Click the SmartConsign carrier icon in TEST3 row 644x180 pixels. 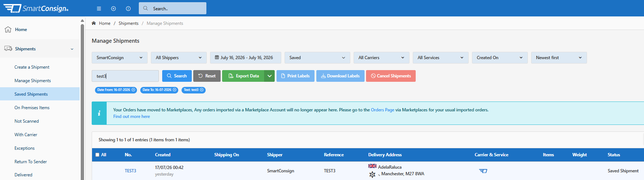click(483, 171)
